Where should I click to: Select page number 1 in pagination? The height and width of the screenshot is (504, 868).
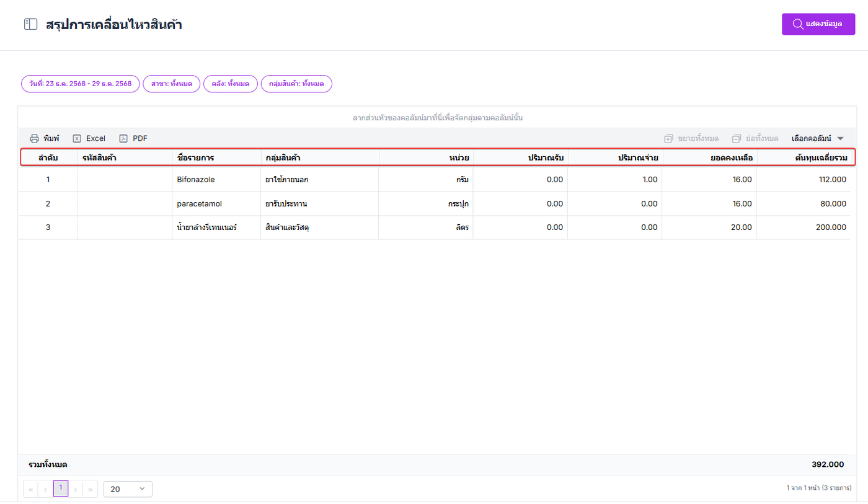point(61,489)
